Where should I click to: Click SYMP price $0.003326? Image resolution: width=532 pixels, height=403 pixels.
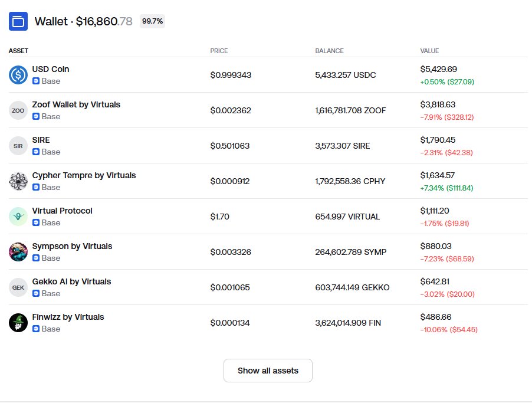tap(231, 252)
